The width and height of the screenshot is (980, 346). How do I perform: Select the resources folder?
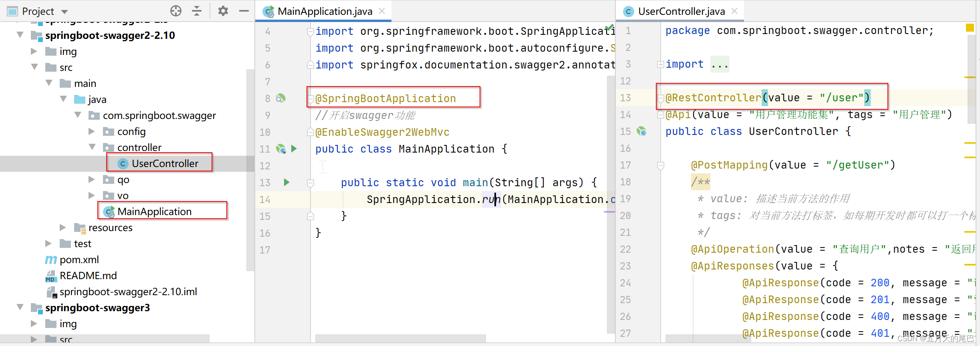(x=103, y=227)
